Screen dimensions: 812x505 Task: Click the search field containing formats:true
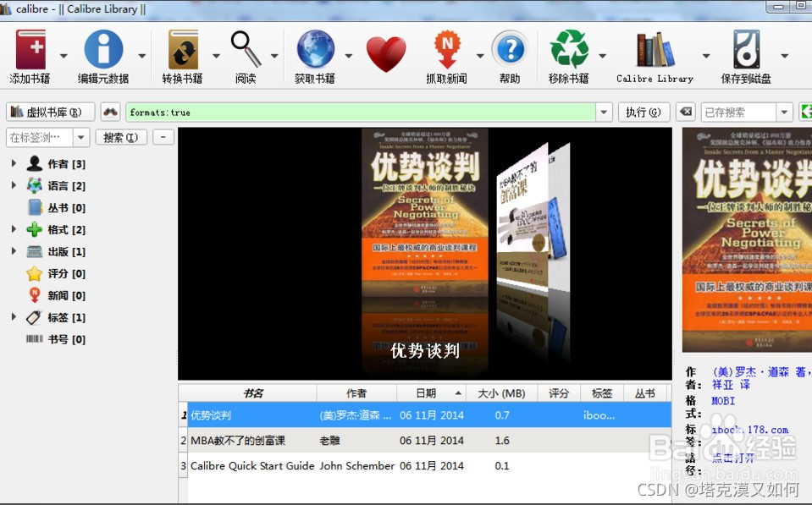[361, 112]
